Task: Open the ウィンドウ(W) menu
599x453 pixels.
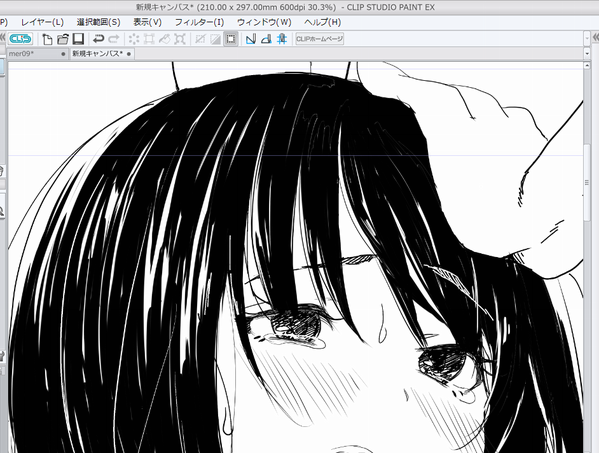Action: [264, 22]
